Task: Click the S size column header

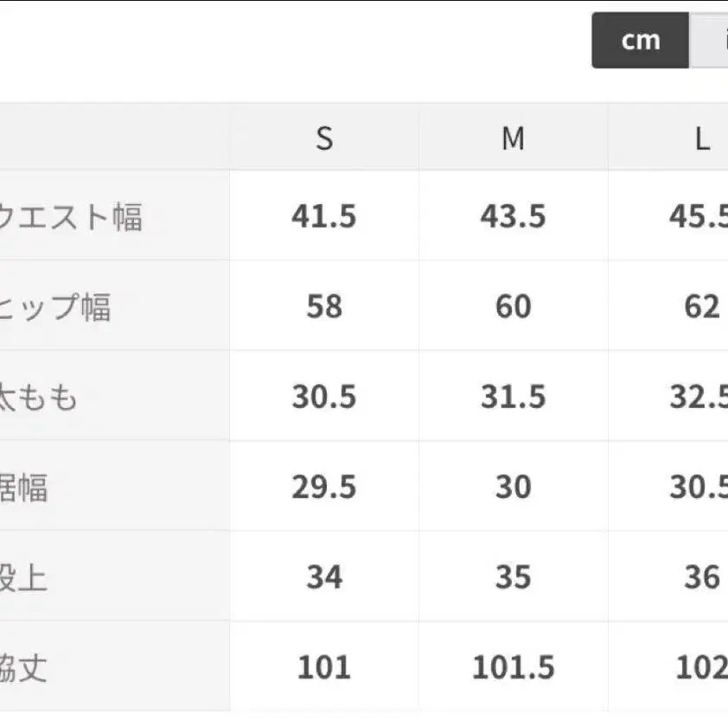Action: pyautogui.click(x=324, y=137)
